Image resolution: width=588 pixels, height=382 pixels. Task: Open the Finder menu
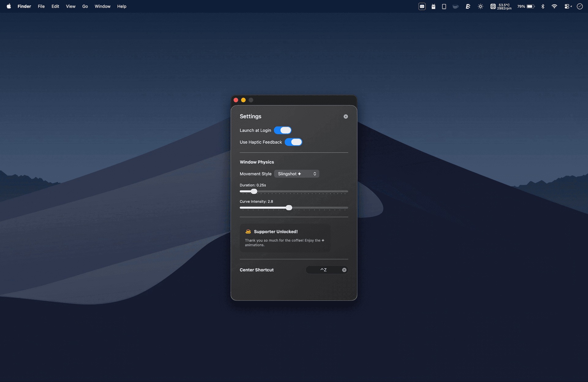click(24, 6)
